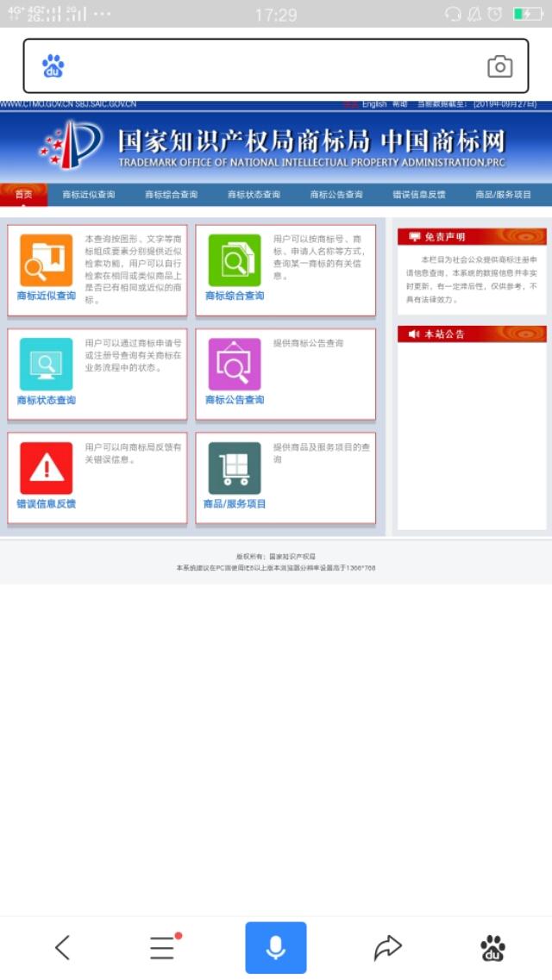Open 商标近似查询 in navigation bar
Viewport: 552px width, 980px height.
tap(88, 195)
